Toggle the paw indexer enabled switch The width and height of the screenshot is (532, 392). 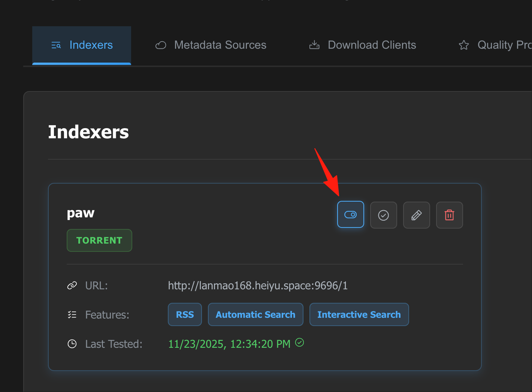point(350,215)
